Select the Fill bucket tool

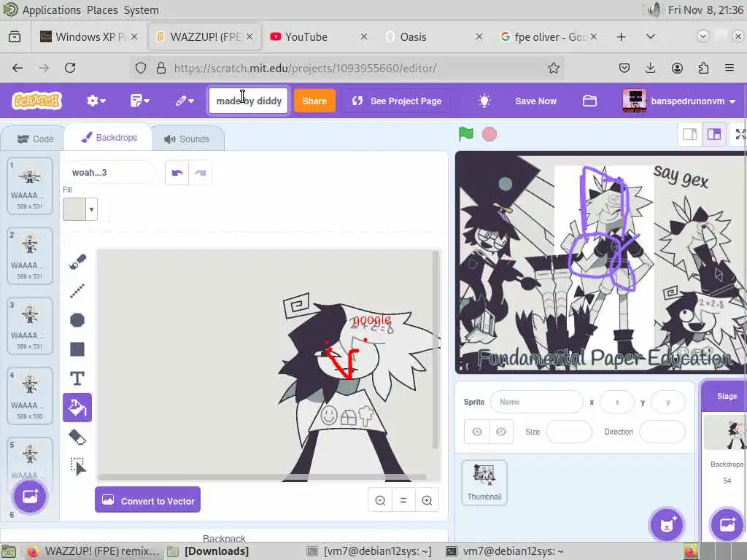(x=77, y=408)
